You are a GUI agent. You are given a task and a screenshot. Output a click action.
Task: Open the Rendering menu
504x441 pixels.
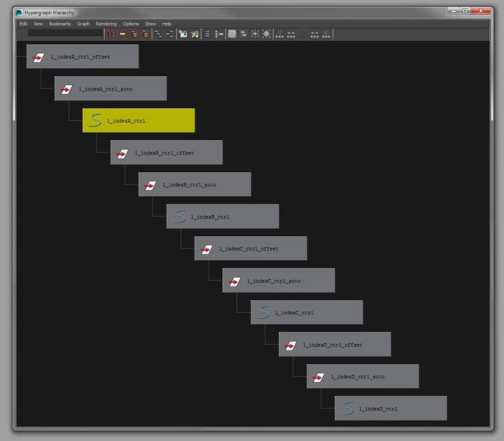pos(106,24)
